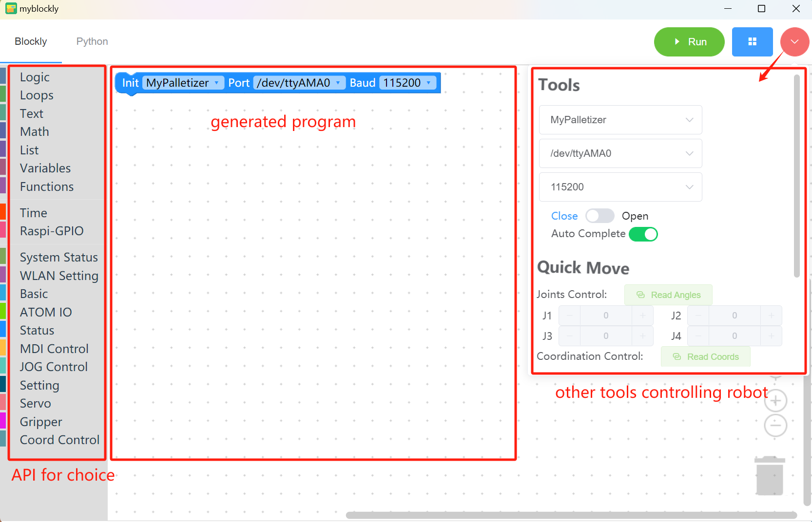Zoom out with the minus circle icon
Screen dimensions: 812x522
(x=775, y=426)
